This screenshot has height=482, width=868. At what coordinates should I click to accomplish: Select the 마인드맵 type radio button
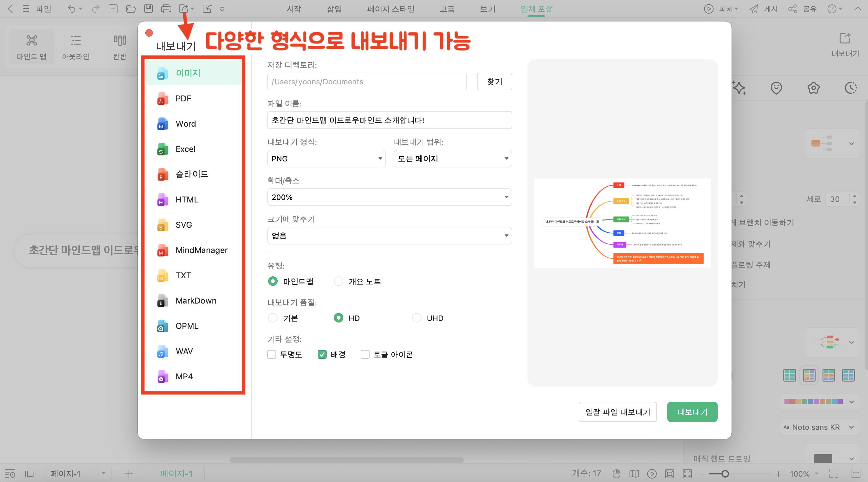[273, 281]
